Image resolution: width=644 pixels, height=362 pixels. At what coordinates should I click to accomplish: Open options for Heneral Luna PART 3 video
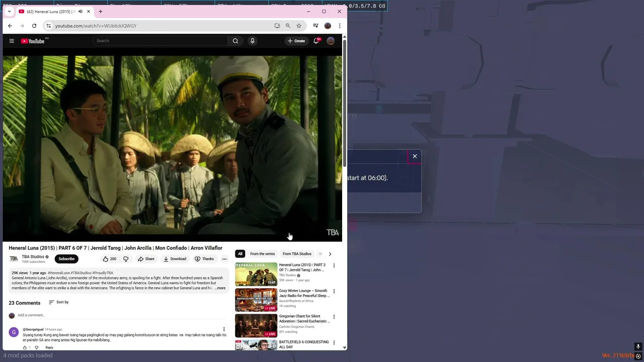point(334,265)
